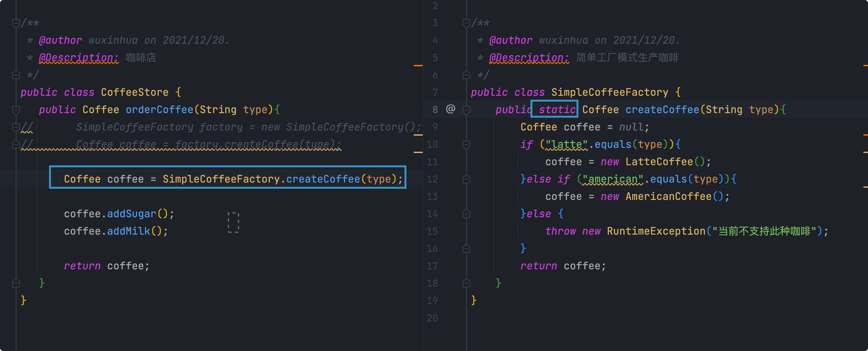Click fold end marker at orderCoffee closing brace

tap(15, 283)
